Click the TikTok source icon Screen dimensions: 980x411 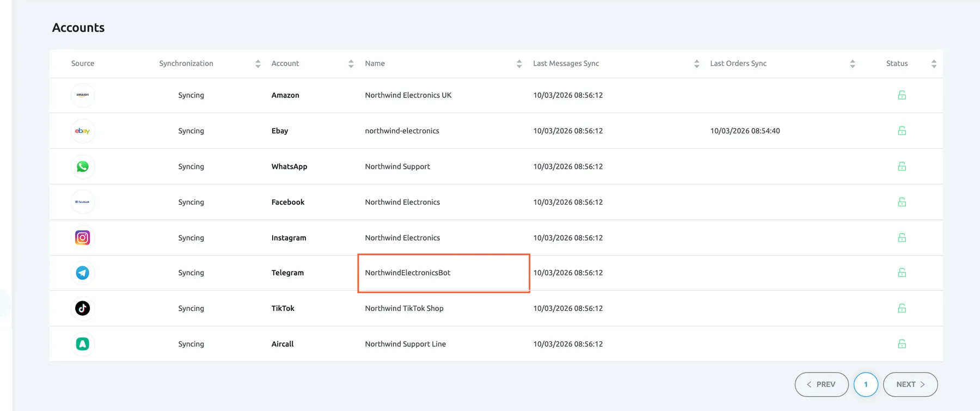(x=83, y=309)
